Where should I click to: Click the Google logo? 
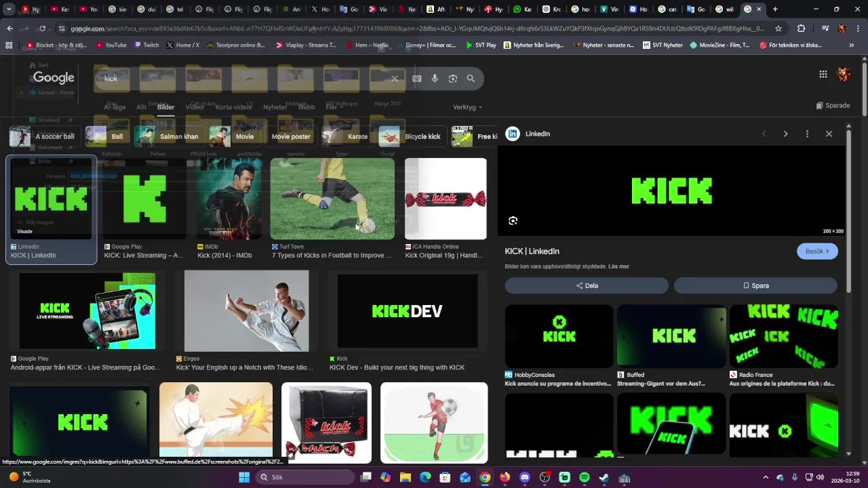coord(54,78)
